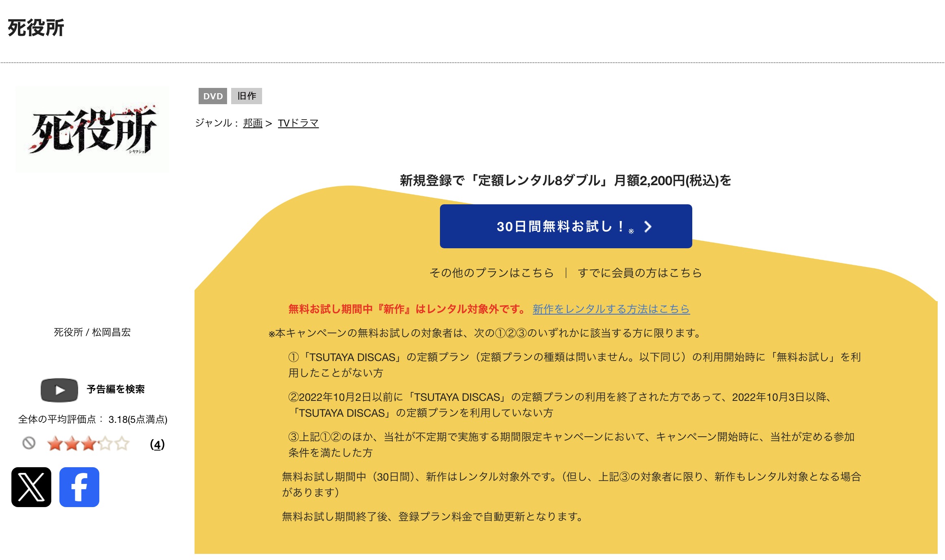The image size is (945, 560).
Task: Click the X (Twitter) share icon
Action: (31, 487)
